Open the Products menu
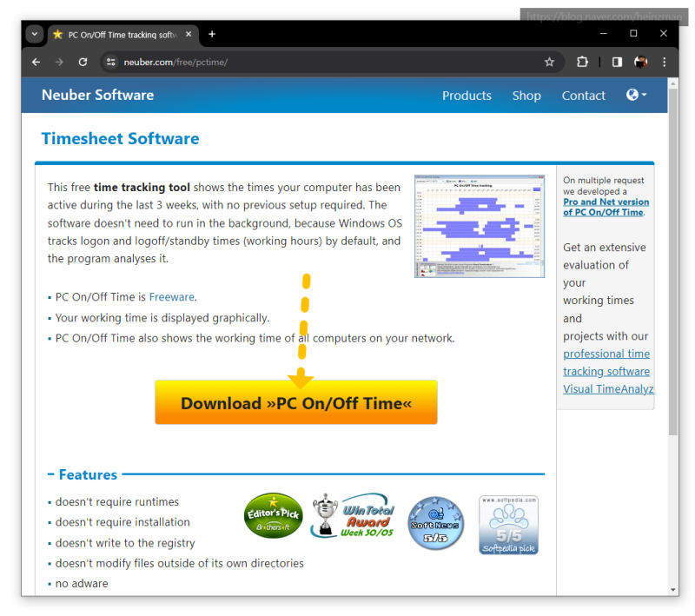Screen dimensions: 695x616 (x=467, y=96)
